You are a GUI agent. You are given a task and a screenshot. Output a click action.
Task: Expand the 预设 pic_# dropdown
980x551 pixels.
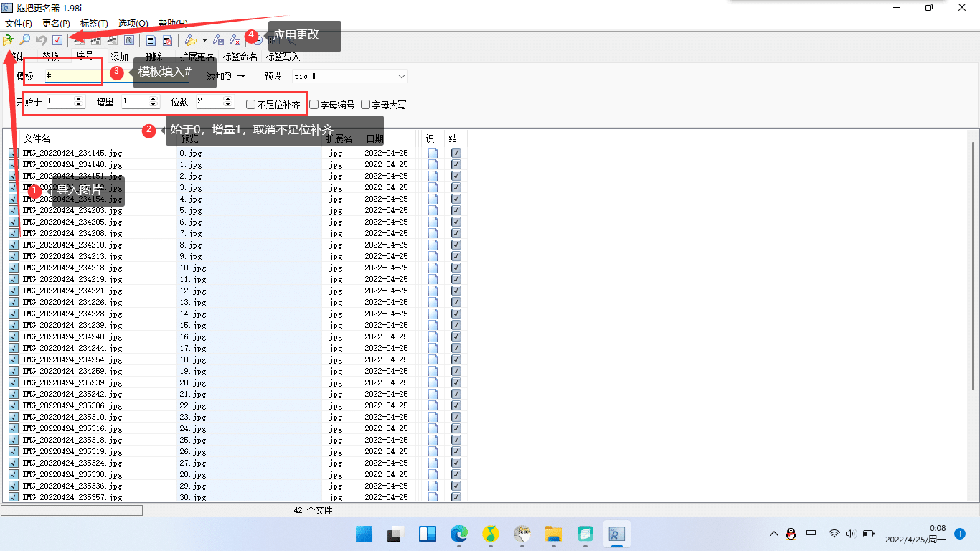(x=401, y=76)
